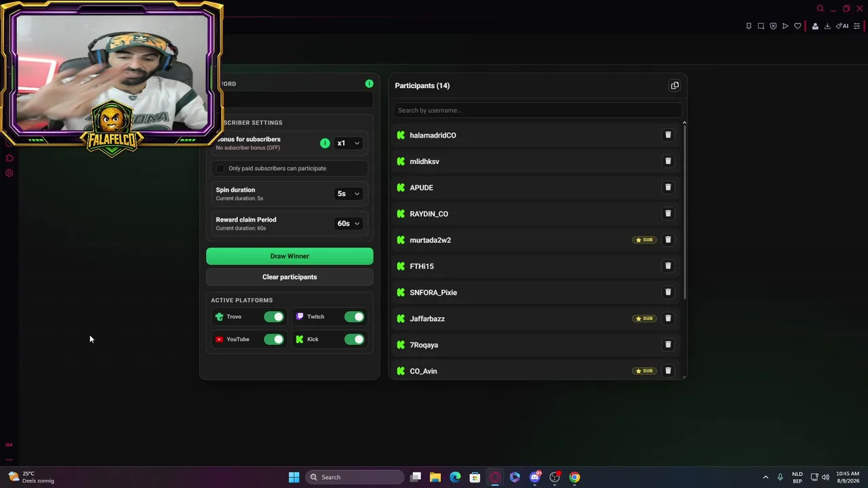The width and height of the screenshot is (868, 488).
Task: Toggle the YouTube platform switch
Action: click(x=274, y=339)
